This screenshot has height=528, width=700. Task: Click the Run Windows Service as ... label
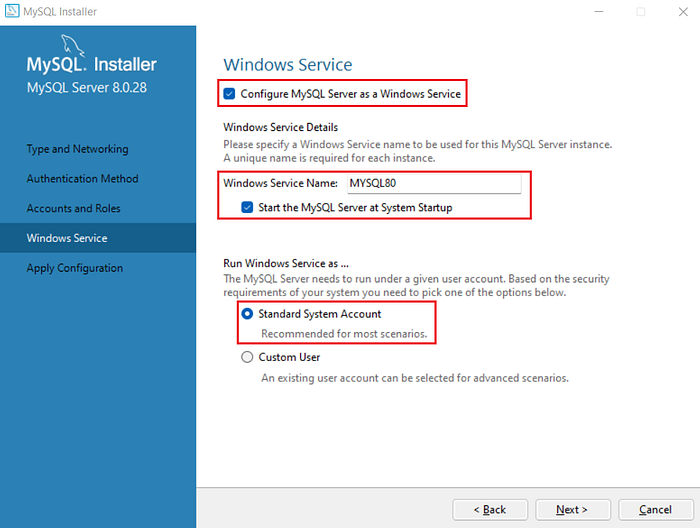click(286, 263)
